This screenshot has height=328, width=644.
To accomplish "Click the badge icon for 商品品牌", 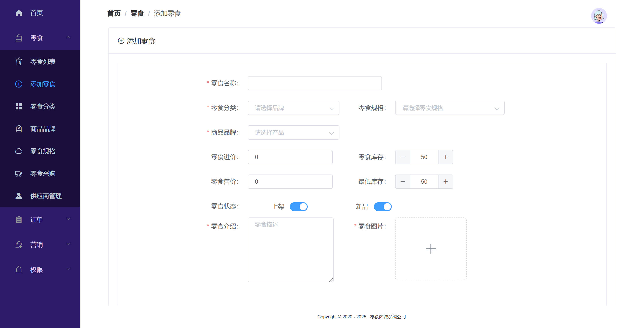I will tap(19, 129).
